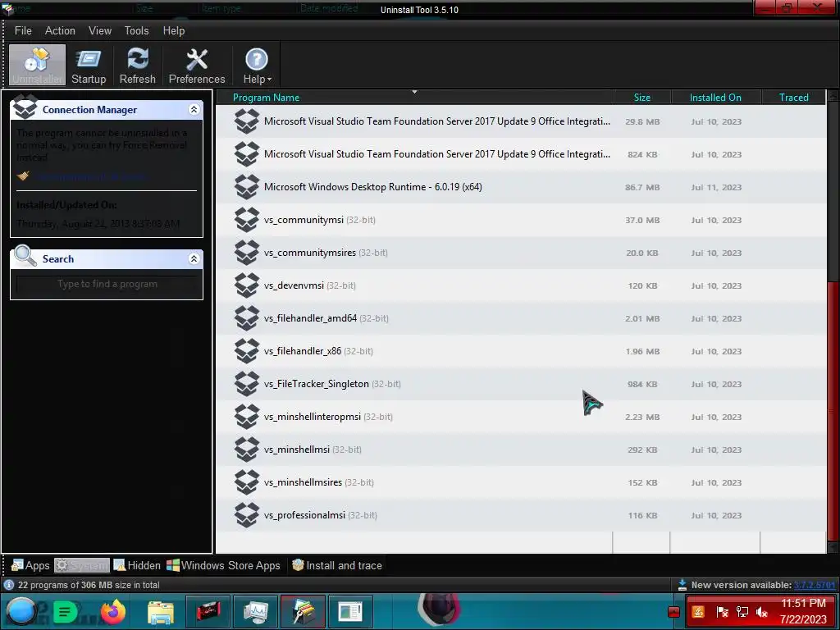Screen dimensions: 840x630
Task: Click the download arrow icon beside New version available
Action: (682, 584)
